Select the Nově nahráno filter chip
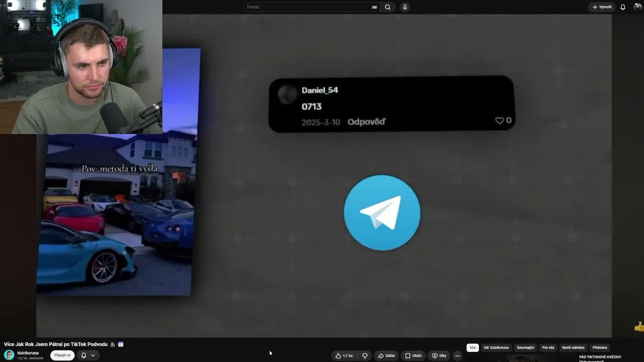The height and width of the screenshot is (362, 644). pos(573,347)
